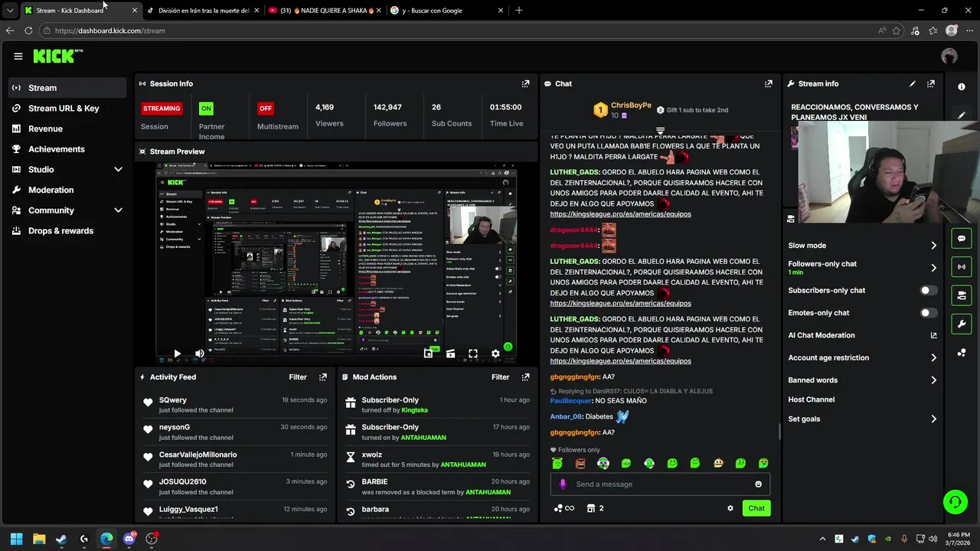
Task: Open Account age restriction options
Action: tap(862, 357)
